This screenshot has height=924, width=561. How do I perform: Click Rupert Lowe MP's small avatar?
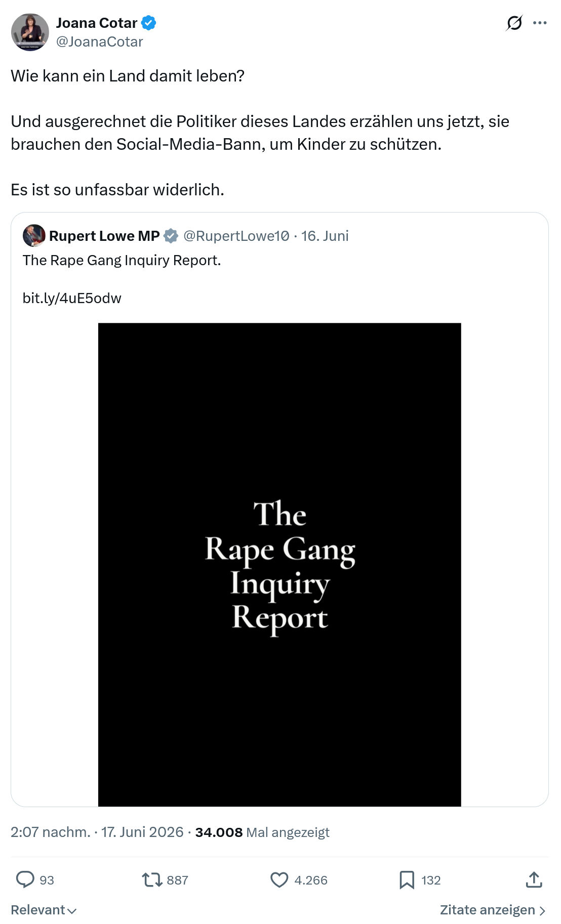[34, 236]
